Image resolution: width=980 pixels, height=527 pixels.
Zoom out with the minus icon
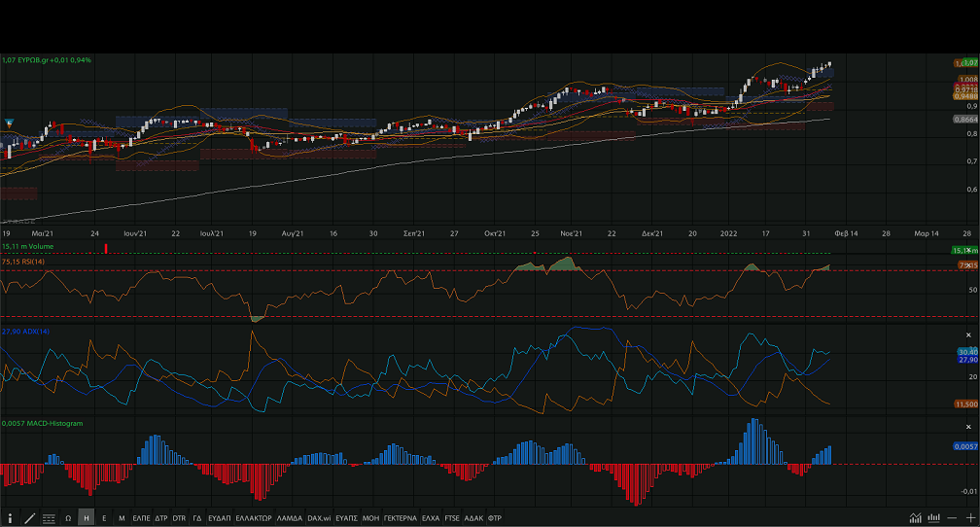pos(953,518)
